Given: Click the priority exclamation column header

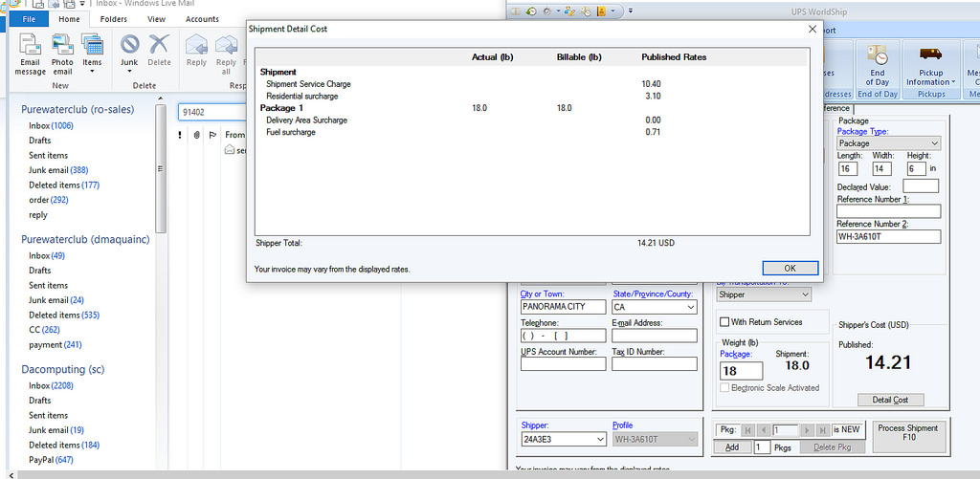Looking at the screenshot, I should (x=180, y=134).
